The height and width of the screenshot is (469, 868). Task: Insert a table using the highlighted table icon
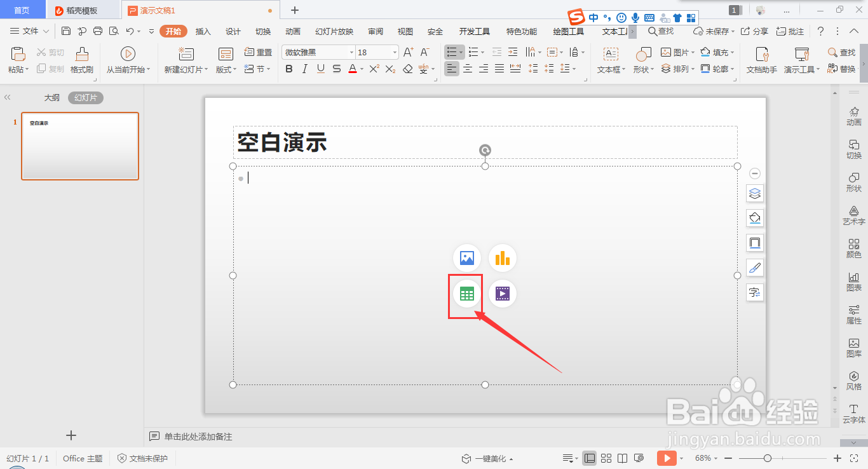coord(467,293)
